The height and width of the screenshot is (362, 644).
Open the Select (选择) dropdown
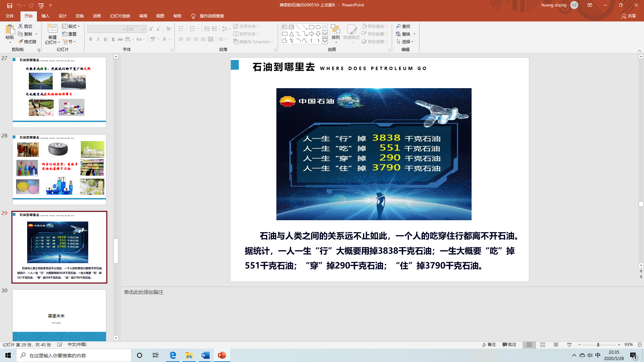click(405, 42)
